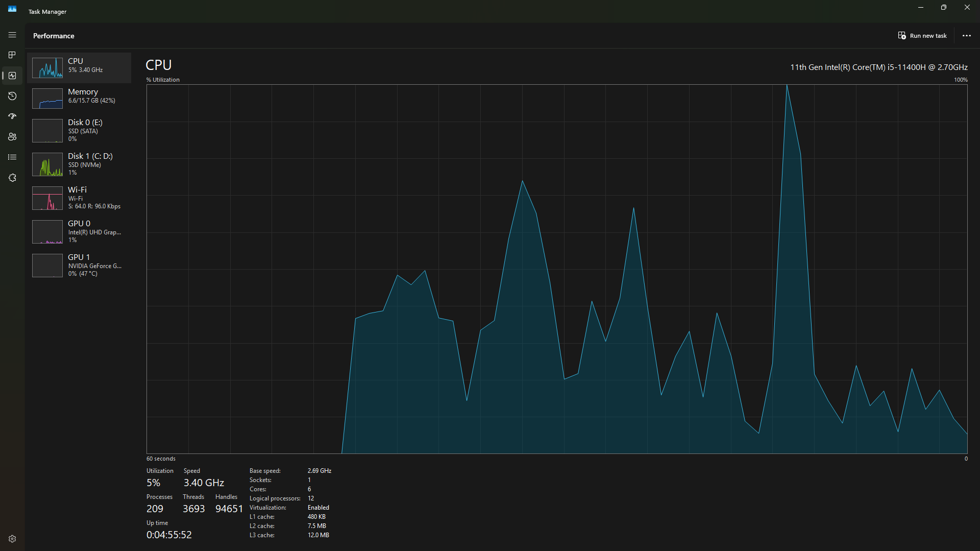Click the Handles value 94651
The width and height of the screenshot is (980, 551).
[229, 509]
